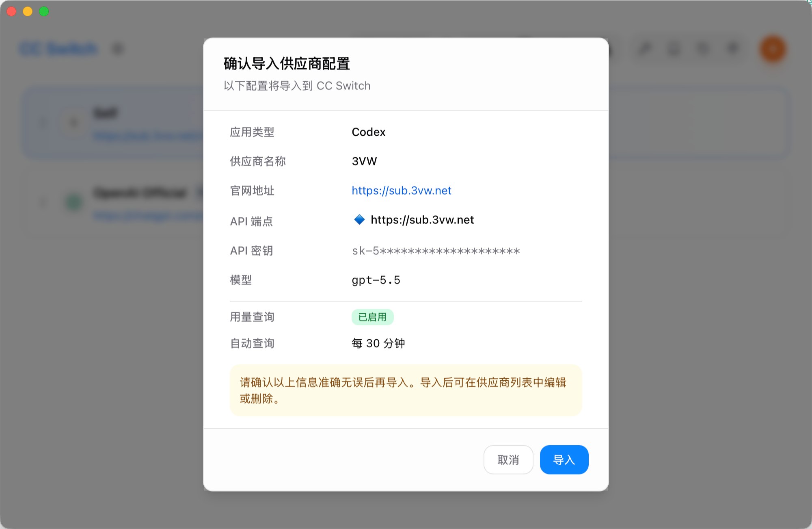Click the 用量查询 label

tap(252, 317)
